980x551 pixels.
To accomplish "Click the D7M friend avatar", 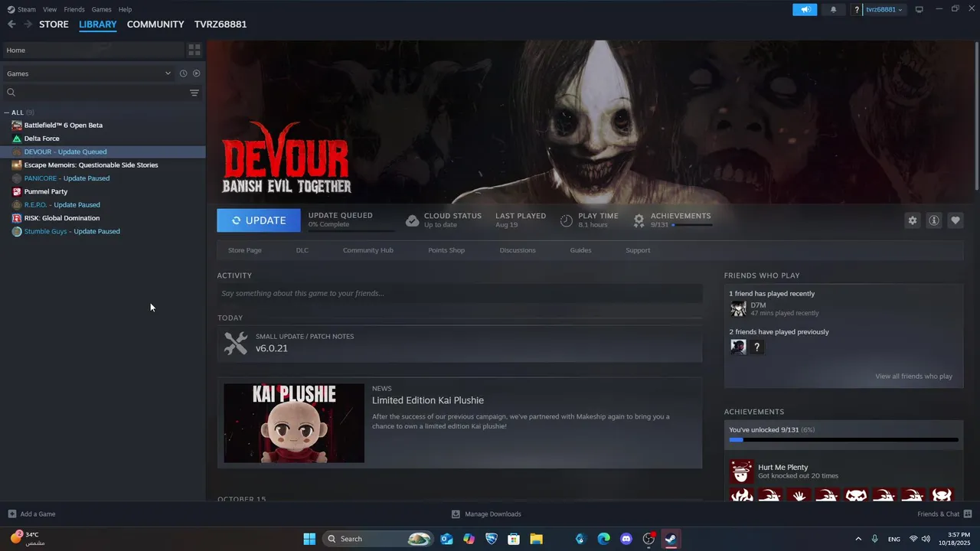I will click(738, 308).
